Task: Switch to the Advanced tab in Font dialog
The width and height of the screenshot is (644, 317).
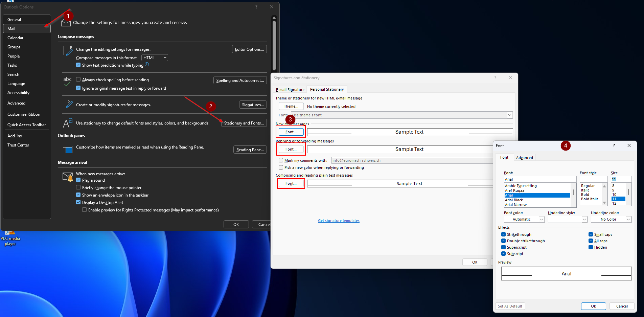Action: click(x=524, y=158)
